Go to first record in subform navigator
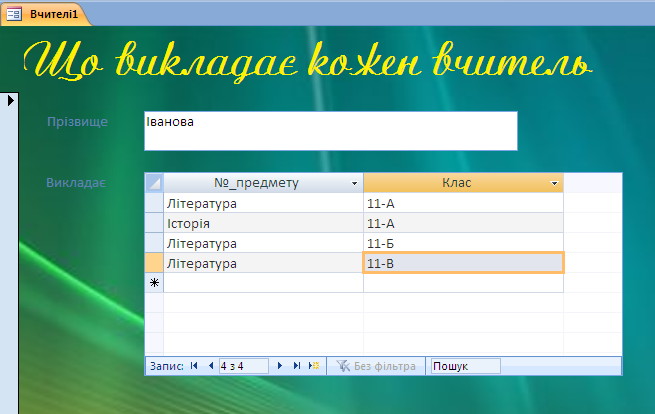Image resolution: width=655 pixels, height=414 pixels. pos(194,366)
